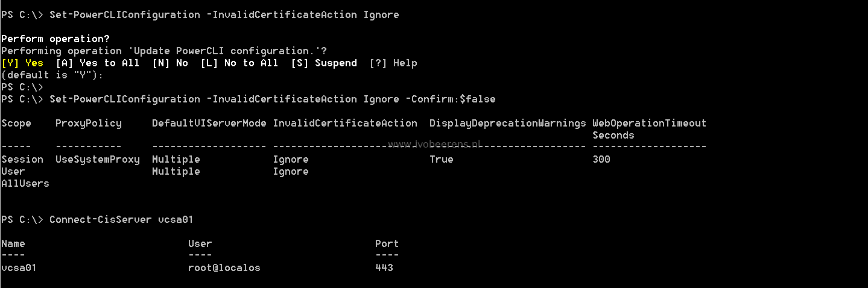Click the "AllUsers" scope row
The height and width of the screenshot is (288, 868).
click(25, 183)
